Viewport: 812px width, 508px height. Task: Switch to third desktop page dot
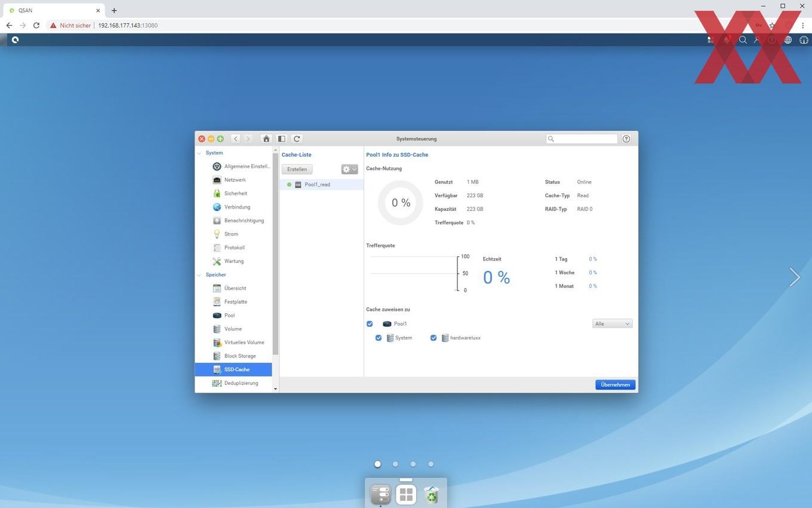[413, 464]
